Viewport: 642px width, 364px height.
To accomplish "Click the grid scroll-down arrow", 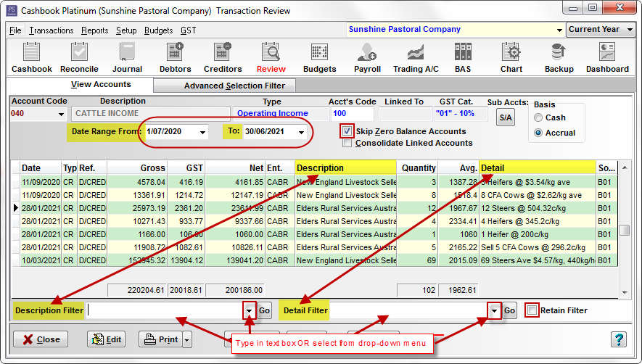I will coord(625,292).
